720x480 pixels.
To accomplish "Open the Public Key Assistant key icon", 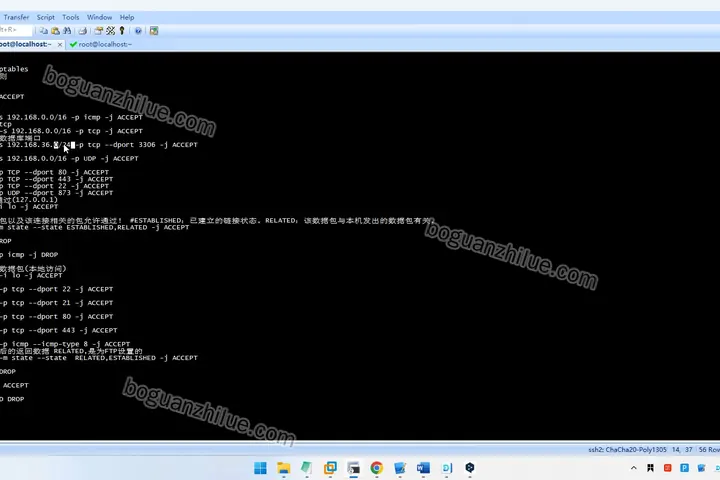I will [x=122, y=31].
